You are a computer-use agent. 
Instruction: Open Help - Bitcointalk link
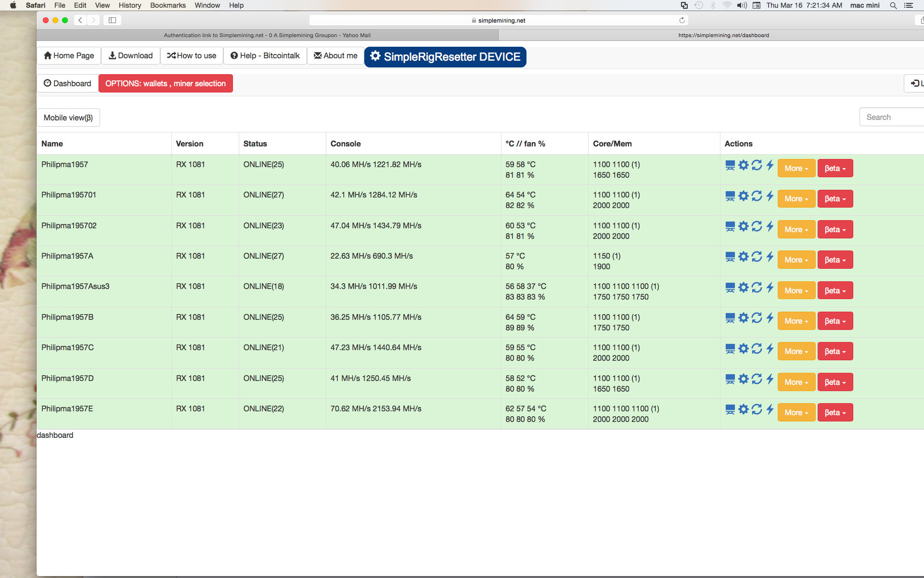tap(265, 55)
